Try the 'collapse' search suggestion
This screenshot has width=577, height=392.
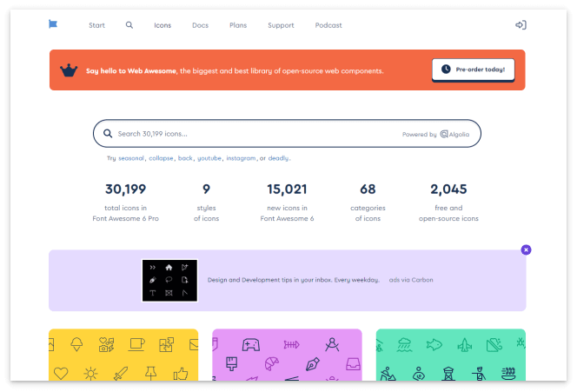tap(161, 158)
